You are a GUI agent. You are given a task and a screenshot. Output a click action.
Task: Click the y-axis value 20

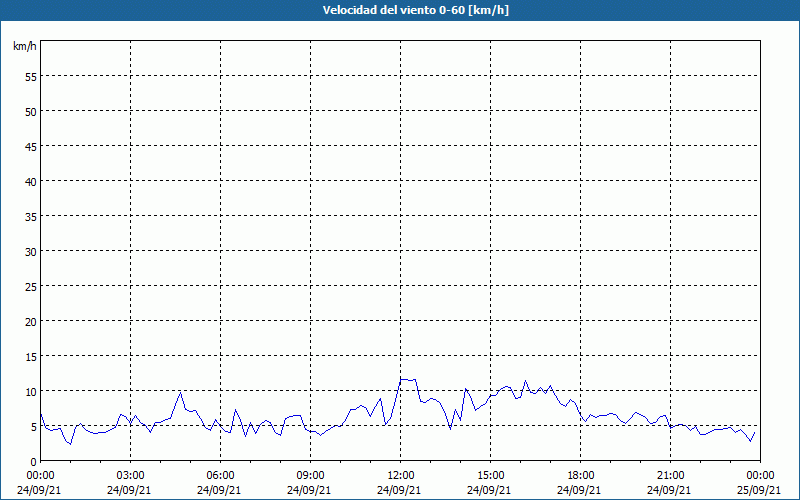pyautogui.click(x=31, y=321)
